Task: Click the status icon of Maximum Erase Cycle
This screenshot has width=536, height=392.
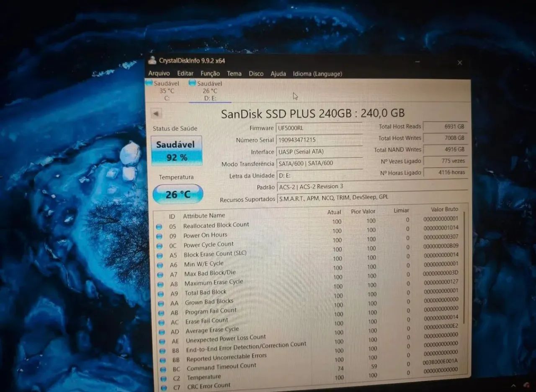Action: (x=160, y=284)
